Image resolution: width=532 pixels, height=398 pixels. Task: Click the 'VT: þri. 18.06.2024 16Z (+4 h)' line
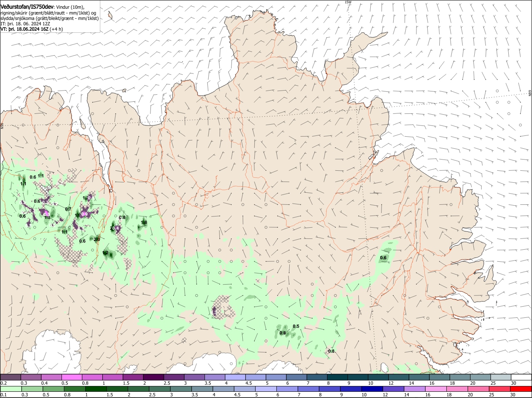(32, 29)
